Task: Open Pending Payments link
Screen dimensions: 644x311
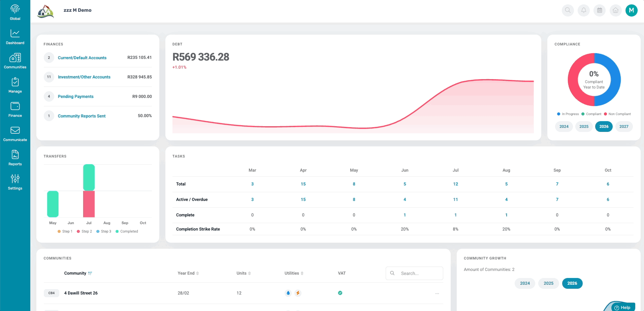Action: point(76,97)
